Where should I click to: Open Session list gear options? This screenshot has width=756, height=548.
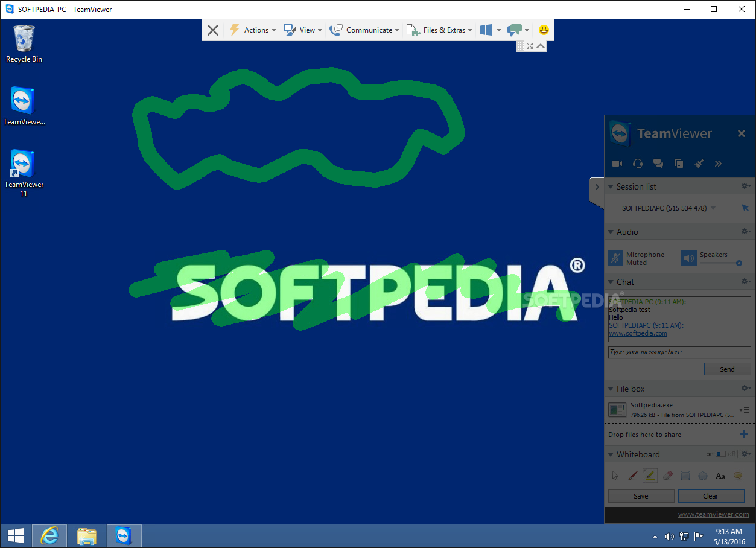[x=746, y=186]
